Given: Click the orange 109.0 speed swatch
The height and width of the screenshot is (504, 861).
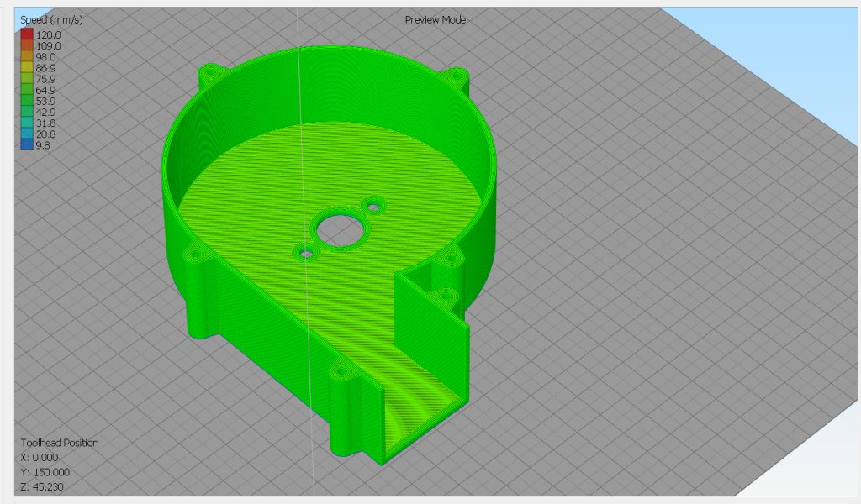Looking at the screenshot, I should click(27, 45).
